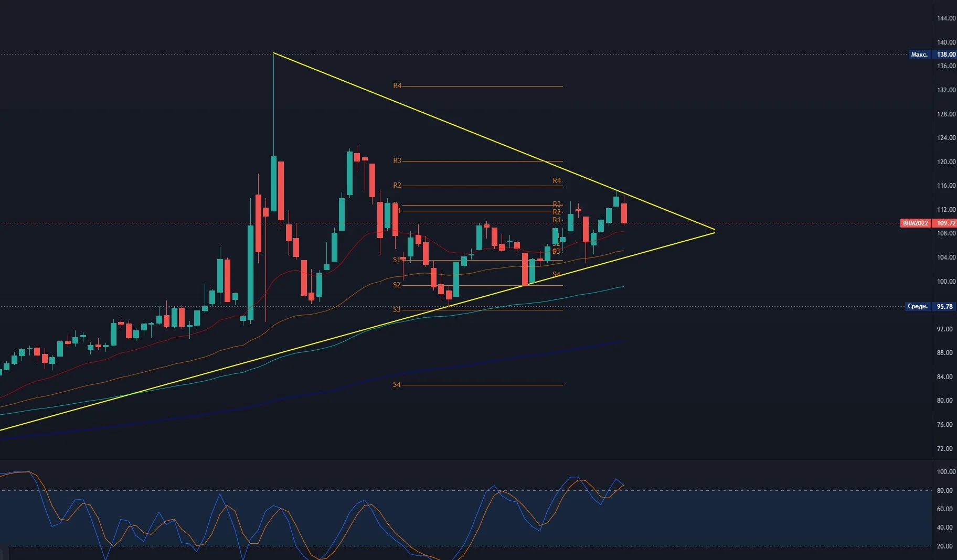Click the 132.00 price axis label

[x=946, y=90]
